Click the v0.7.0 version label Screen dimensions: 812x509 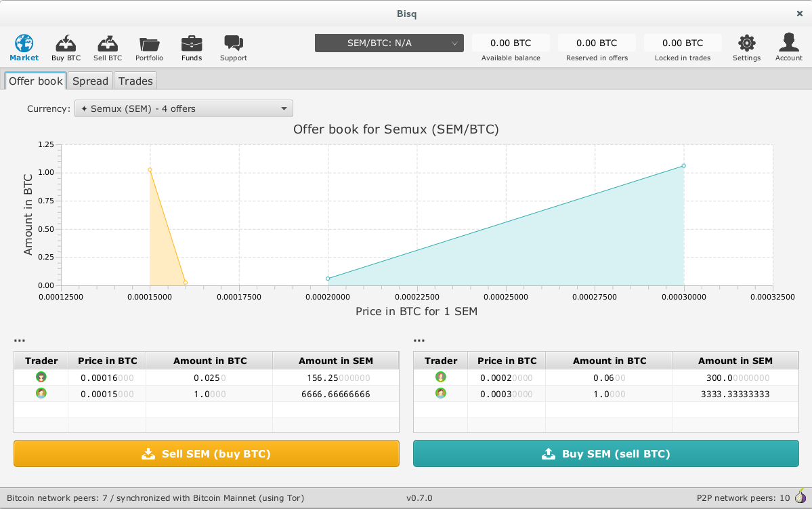point(419,498)
